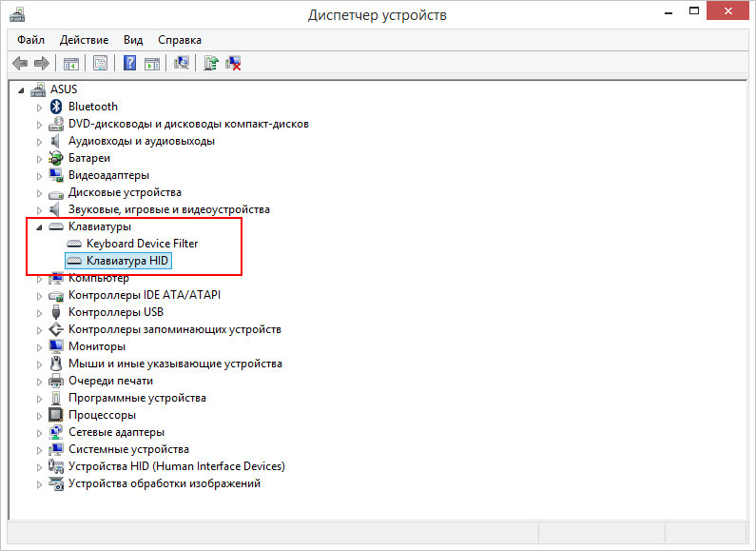Viewport: 756px width, 551px height.
Task: Select Видеоадаптеры label
Action: coord(108,175)
